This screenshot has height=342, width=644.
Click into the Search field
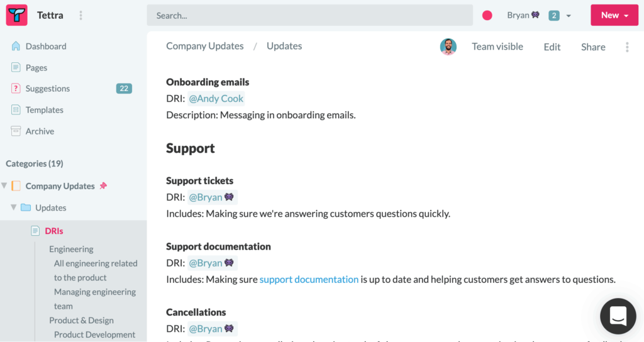309,15
